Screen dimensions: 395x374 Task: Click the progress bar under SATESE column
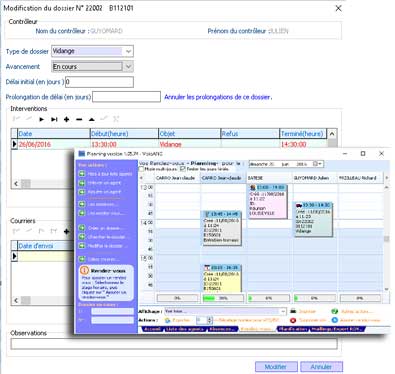(269, 298)
